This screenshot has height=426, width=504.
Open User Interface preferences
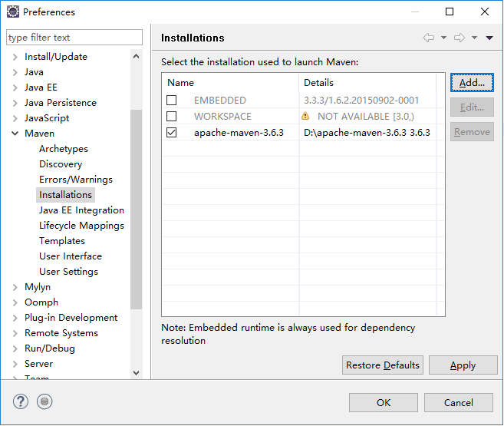pos(71,256)
